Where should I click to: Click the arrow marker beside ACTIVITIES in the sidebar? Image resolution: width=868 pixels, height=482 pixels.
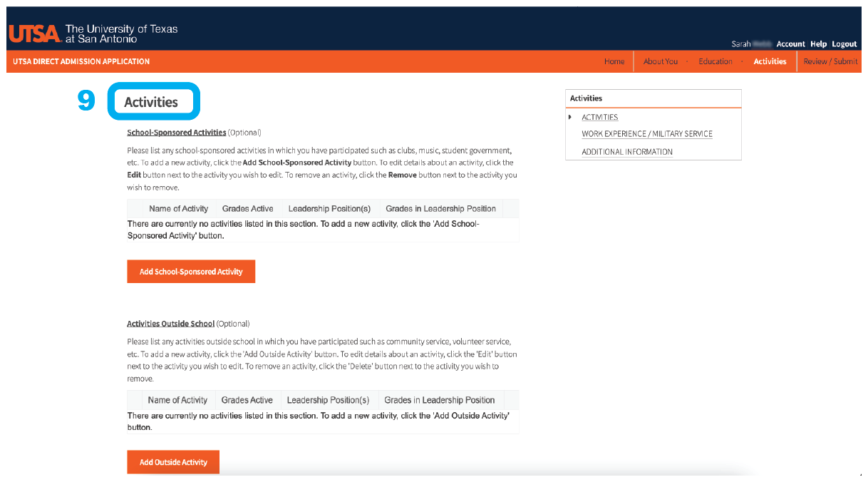[x=570, y=117]
